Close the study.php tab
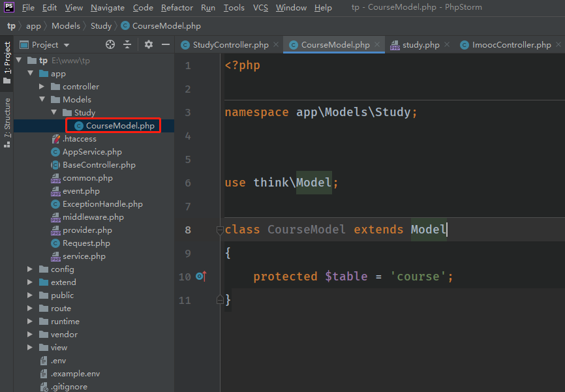 pyautogui.click(x=447, y=44)
